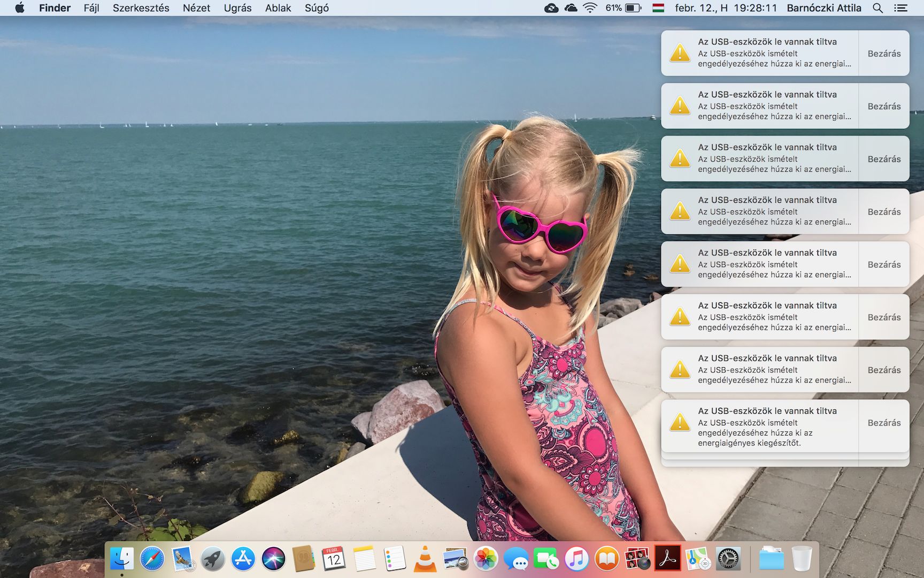
Task: Click the USB notification showing 'energiaigényes kiegészítőt.' text
Action: [760, 426]
